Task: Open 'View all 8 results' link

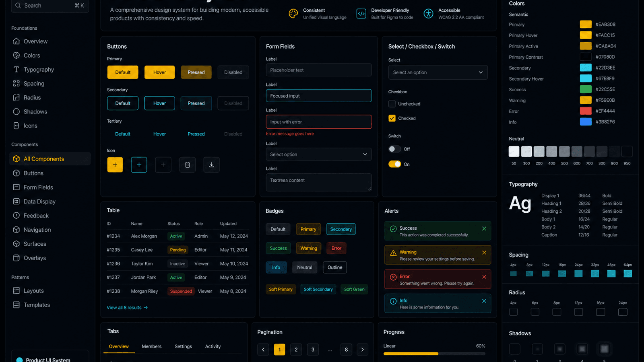Action: [127, 308]
